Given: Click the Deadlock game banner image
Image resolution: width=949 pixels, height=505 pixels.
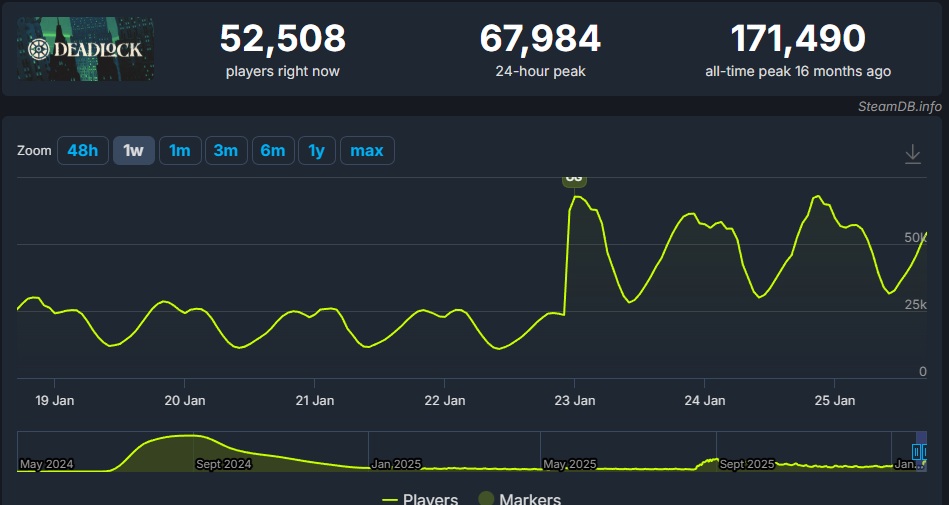Looking at the screenshot, I should click(x=85, y=48).
